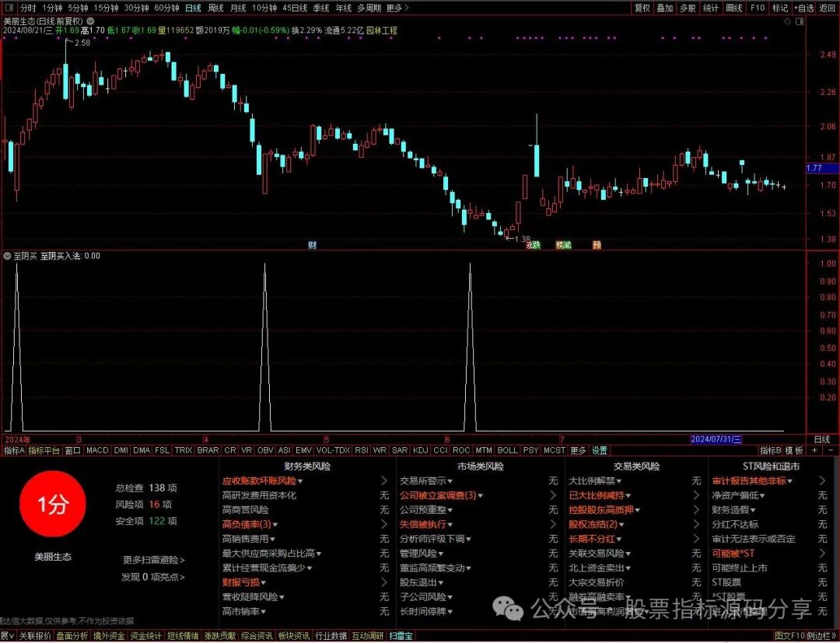Viewport: 840px width, 643px height.
Task: Select the 5分钟 period
Action: 79,8
